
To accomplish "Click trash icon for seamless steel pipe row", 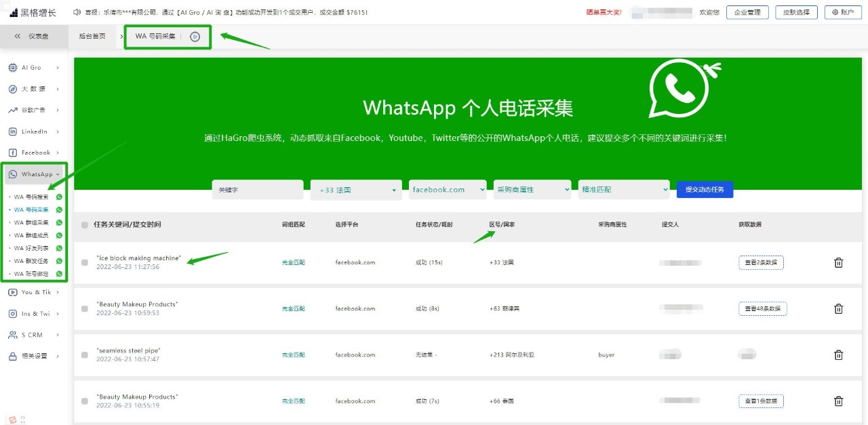I will (838, 355).
